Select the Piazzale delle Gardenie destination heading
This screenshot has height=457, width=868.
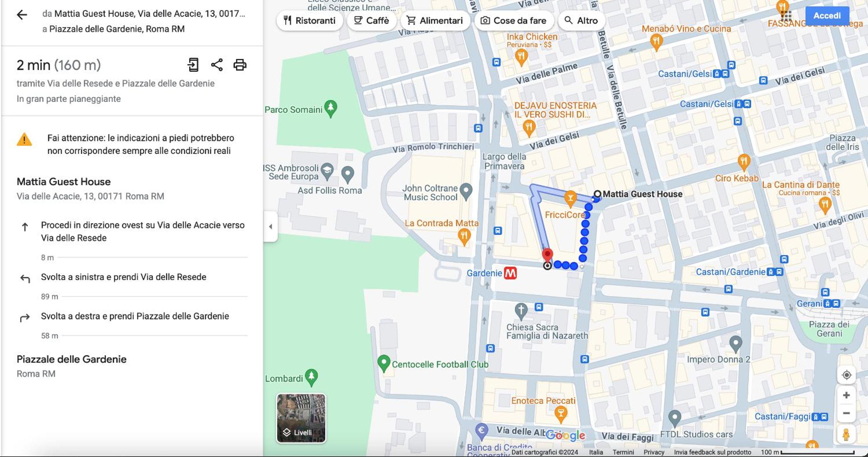[x=72, y=359]
